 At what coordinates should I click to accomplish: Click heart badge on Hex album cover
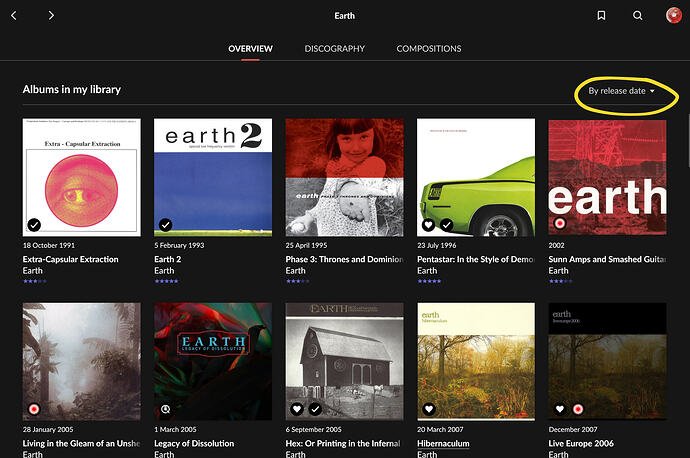point(297,409)
